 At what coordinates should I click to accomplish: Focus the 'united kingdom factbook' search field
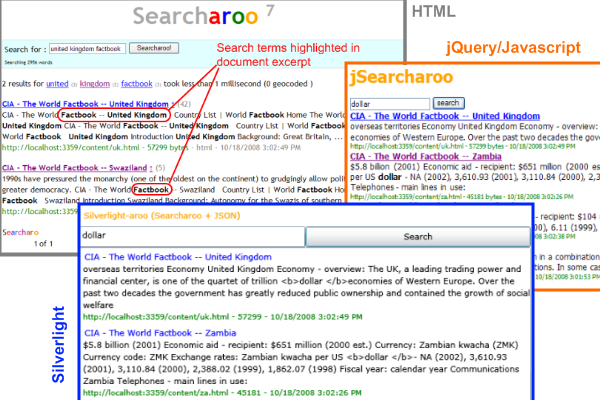click(x=87, y=49)
